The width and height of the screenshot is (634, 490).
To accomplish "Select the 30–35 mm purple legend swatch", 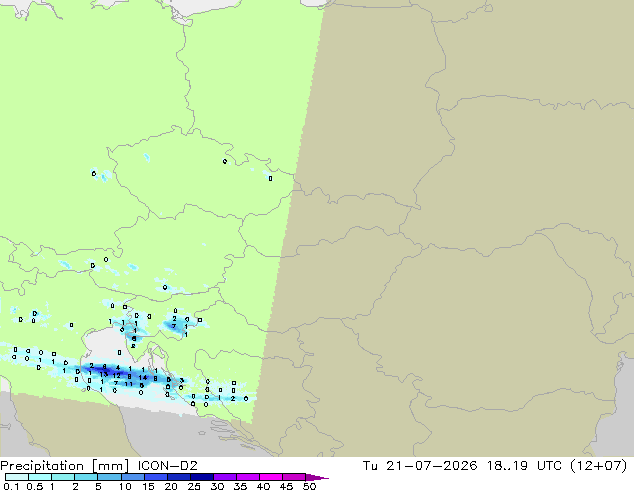I will click(x=225, y=477).
